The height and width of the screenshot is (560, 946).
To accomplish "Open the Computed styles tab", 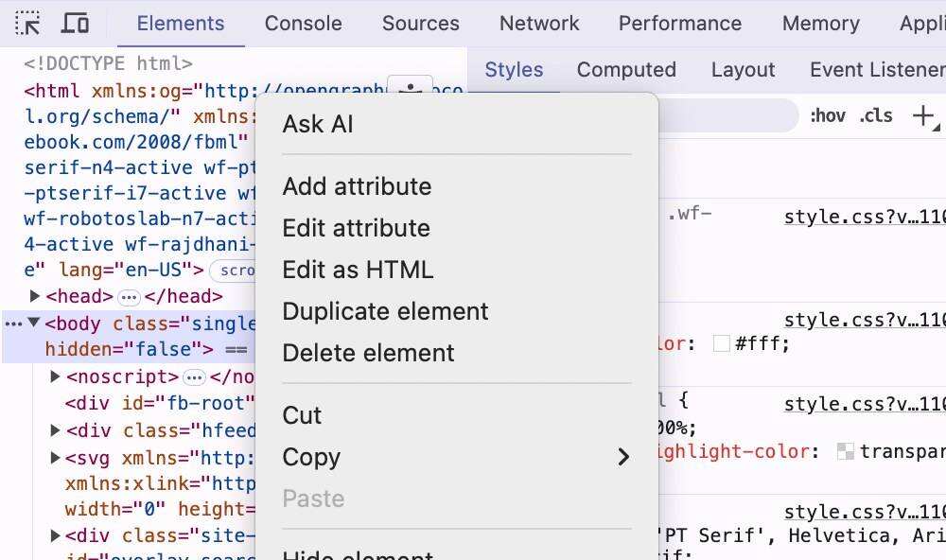I will [x=625, y=70].
